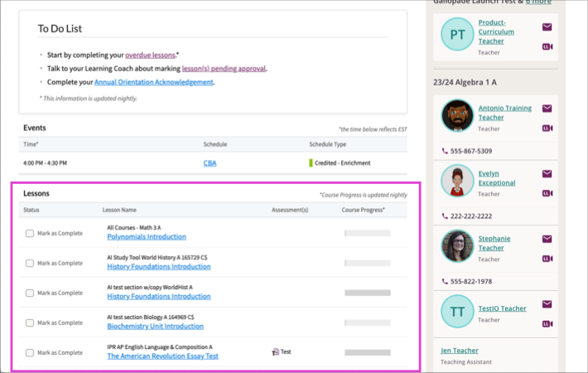Click Evelyn Exceptional's video camera icon
Screen dimensions: 588x373
(x=547, y=194)
